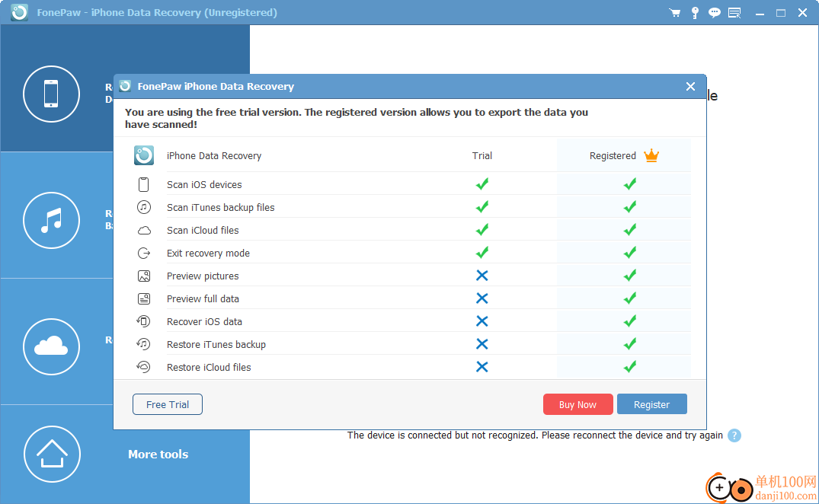Open the menu list icon in title bar

point(734,12)
